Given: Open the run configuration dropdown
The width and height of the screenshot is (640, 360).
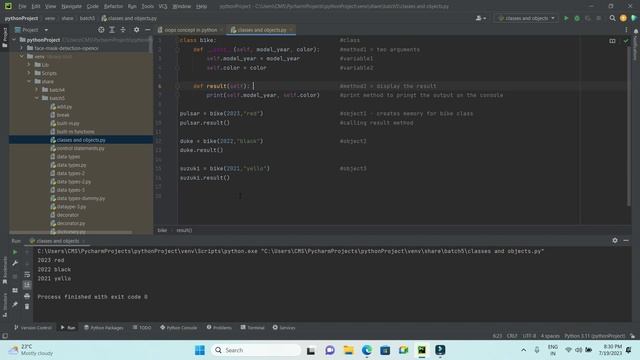Looking at the screenshot, I should click(x=527, y=18).
